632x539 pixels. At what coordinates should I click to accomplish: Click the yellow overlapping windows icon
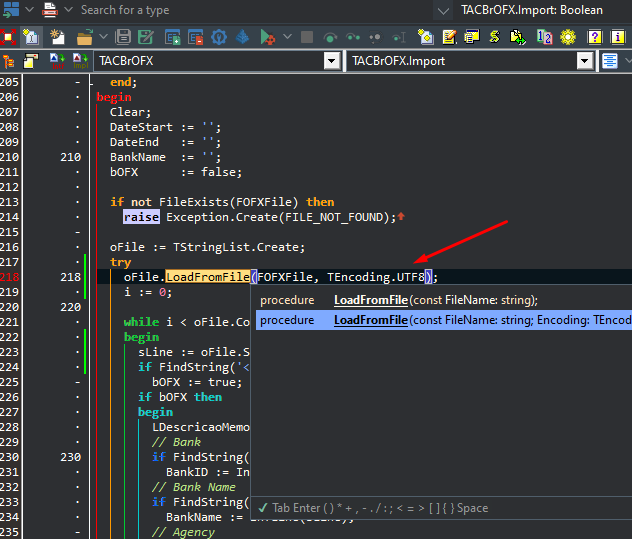pos(31,61)
